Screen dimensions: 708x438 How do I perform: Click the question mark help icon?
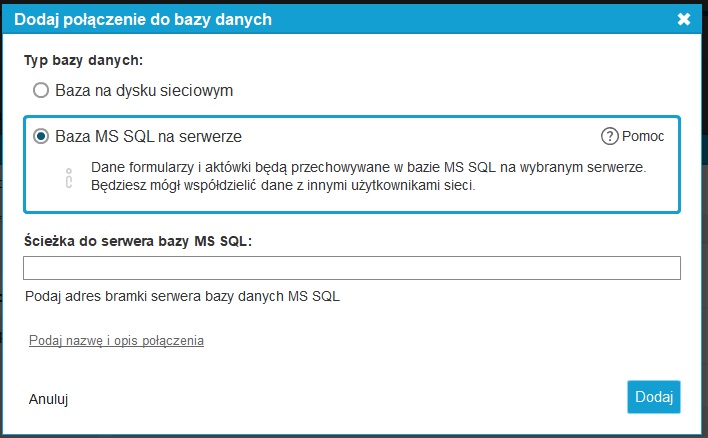point(610,136)
